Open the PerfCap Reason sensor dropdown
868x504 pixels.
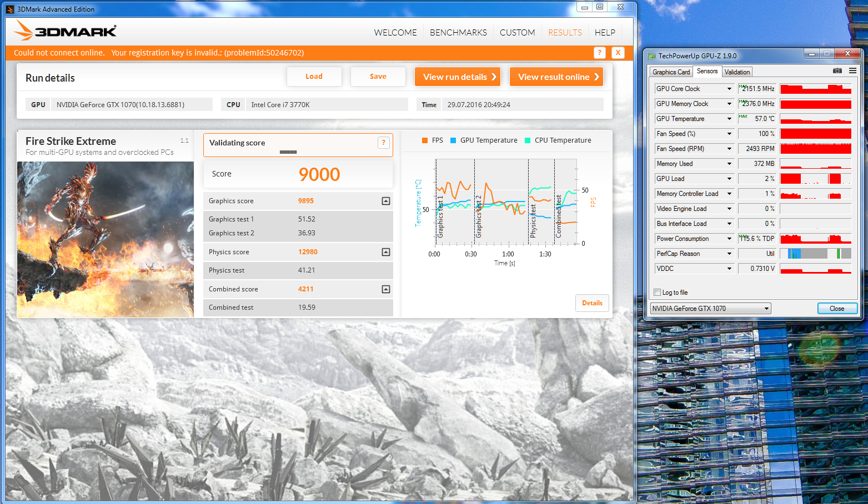click(729, 254)
